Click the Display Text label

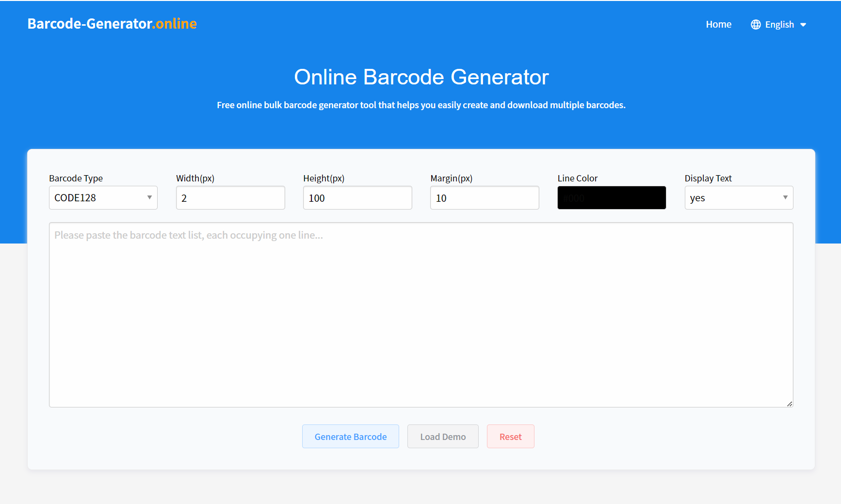click(x=708, y=179)
